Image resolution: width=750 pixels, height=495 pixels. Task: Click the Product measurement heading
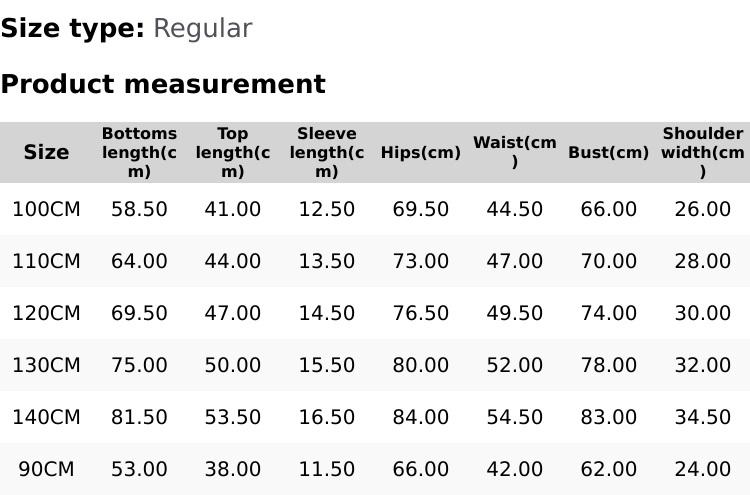click(x=163, y=84)
